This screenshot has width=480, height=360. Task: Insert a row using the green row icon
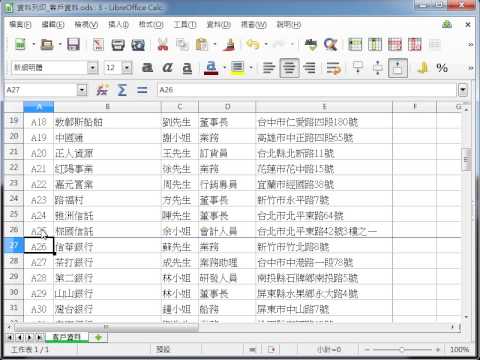click(355, 44)
